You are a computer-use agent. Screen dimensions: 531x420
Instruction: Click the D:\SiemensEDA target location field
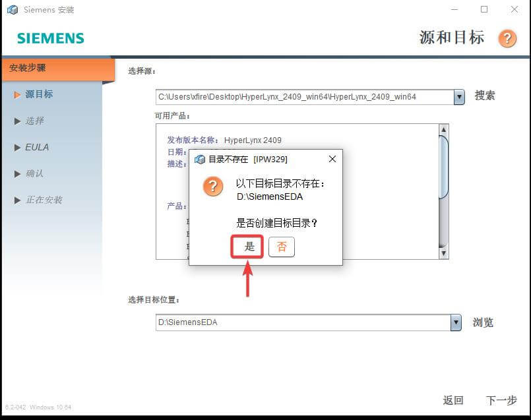[303, 322]
